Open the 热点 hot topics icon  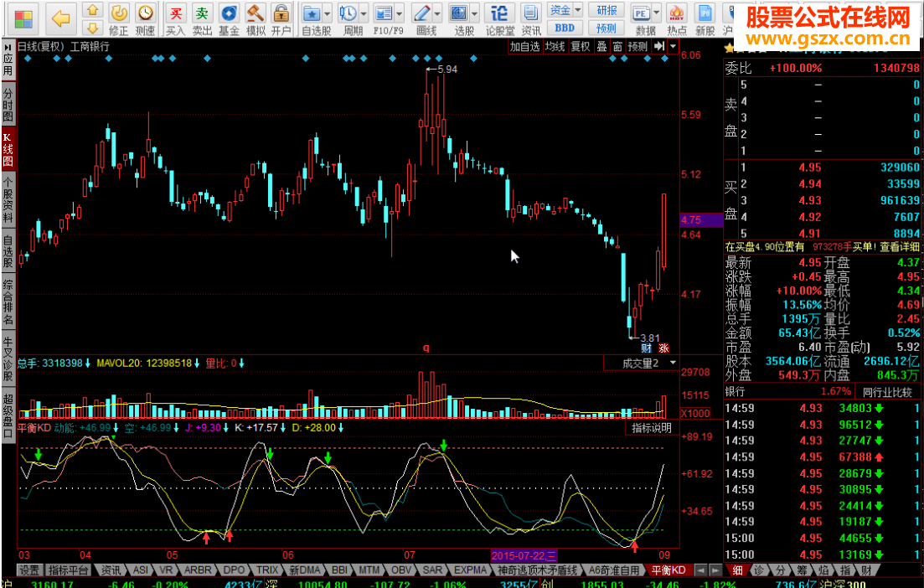(677, 19)
